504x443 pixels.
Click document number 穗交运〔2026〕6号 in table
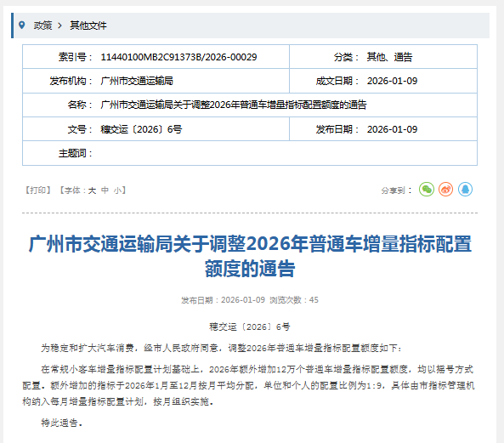[141, 129]
